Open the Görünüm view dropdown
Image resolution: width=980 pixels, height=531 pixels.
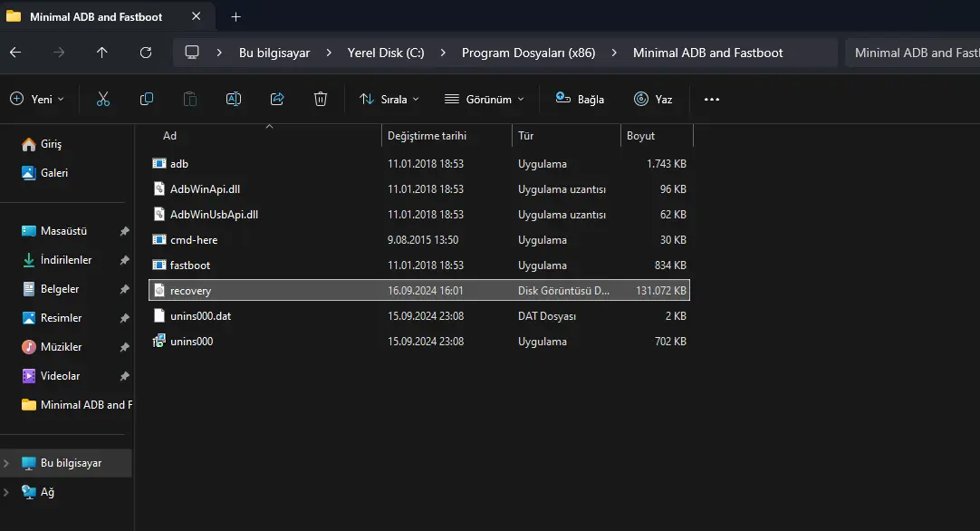click(485, 99)
